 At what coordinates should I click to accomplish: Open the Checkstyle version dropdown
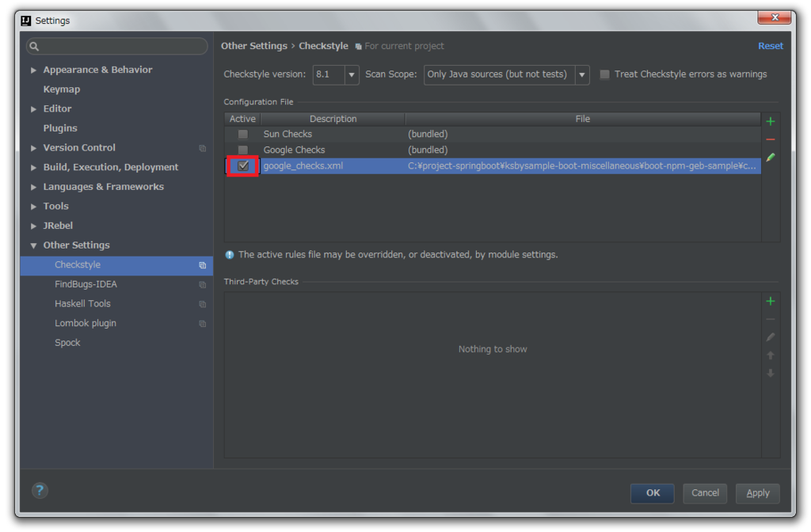click(x=351, y=74)
